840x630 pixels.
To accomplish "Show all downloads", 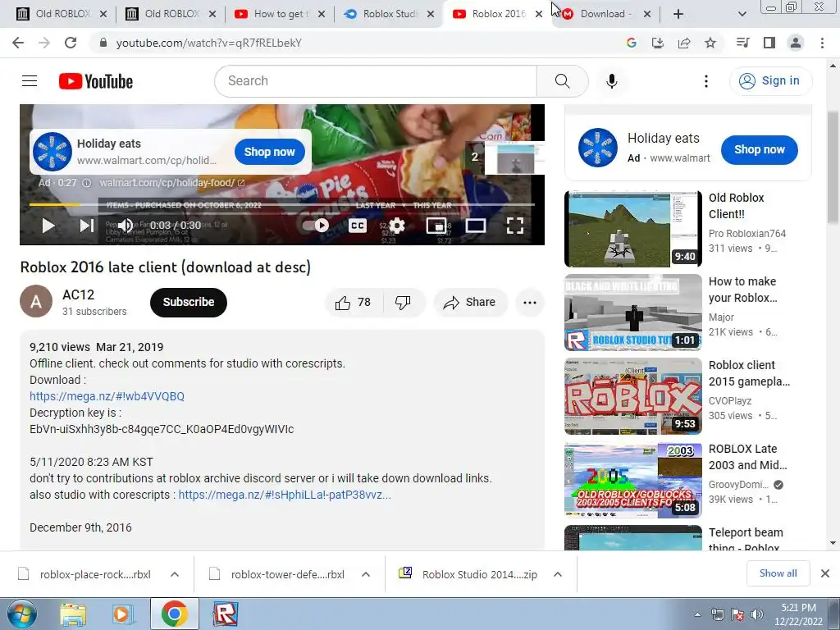I will (x=778, y=573).
